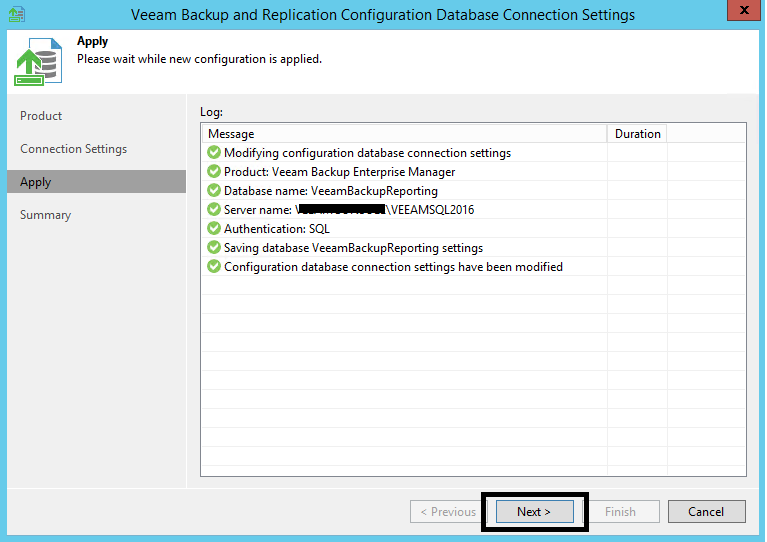Viewport: 767px width, 542px height.
Task: Select 'Database name: VeeamBackupReporting' row
Action: click(x=473, y=191)
